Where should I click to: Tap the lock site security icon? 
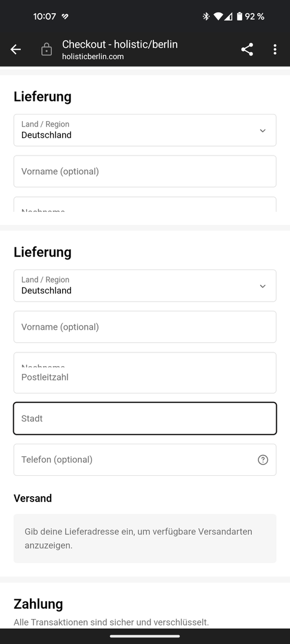coord(47,49)
